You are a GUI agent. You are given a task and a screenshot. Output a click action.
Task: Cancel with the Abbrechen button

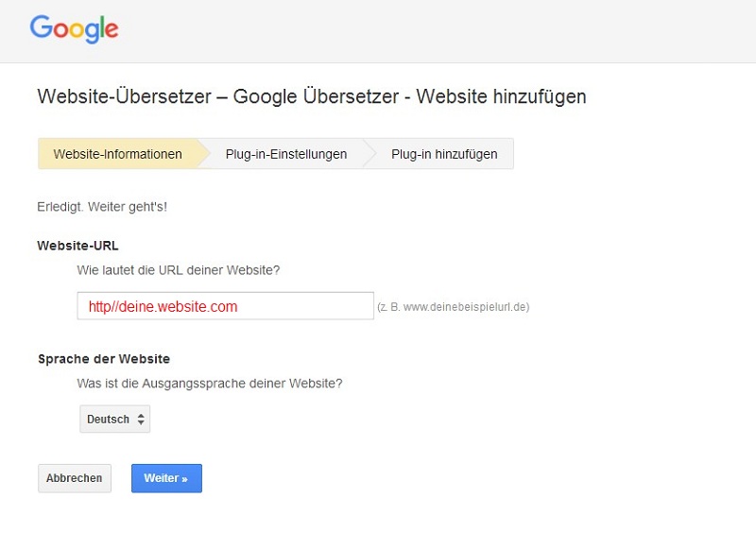(x=74, y=478)
